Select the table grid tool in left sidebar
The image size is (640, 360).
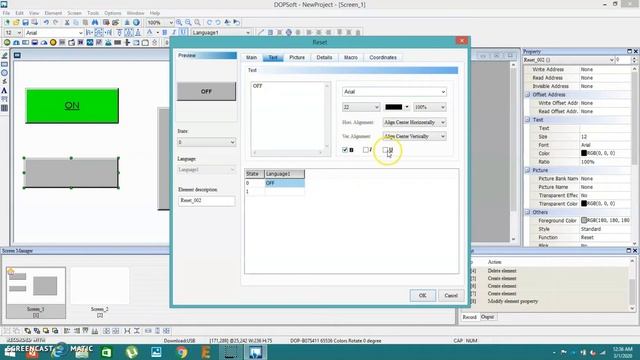4,108
